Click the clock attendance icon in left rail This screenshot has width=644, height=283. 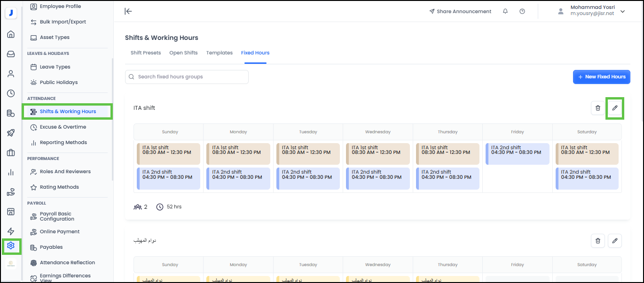pos(11,93)
